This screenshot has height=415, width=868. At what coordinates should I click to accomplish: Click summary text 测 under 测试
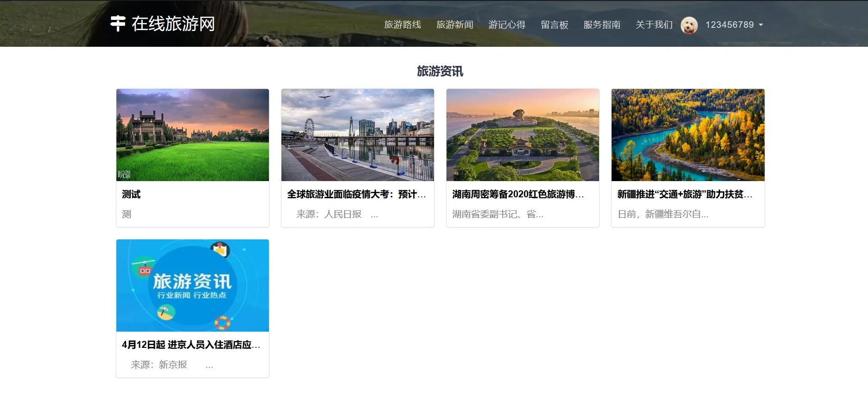click(127, 214)
